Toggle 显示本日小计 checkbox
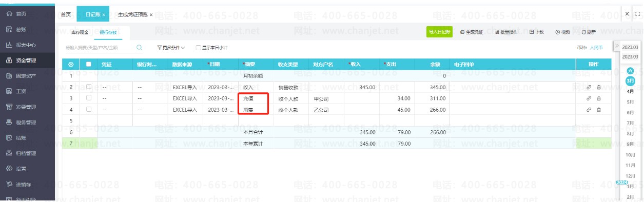Screen dimensions: 644x202 click(x=199, y=48)
